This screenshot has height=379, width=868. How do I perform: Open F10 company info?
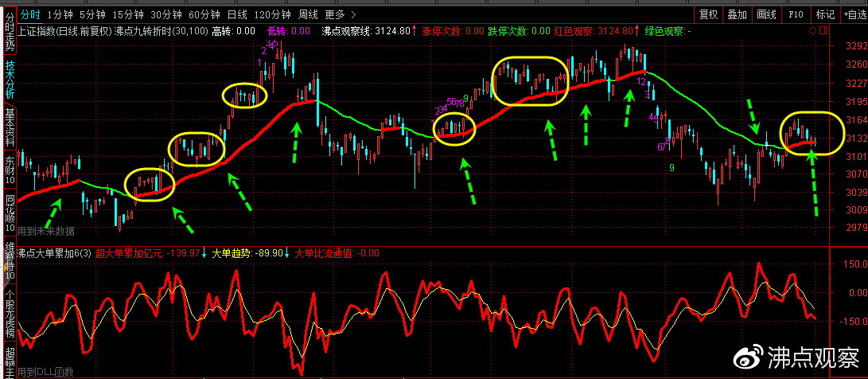click(796, 14)
